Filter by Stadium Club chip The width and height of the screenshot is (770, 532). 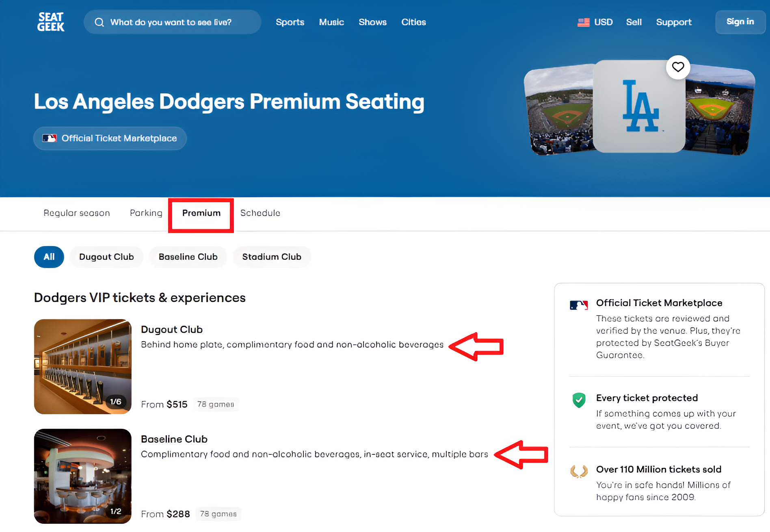[272, 257]
